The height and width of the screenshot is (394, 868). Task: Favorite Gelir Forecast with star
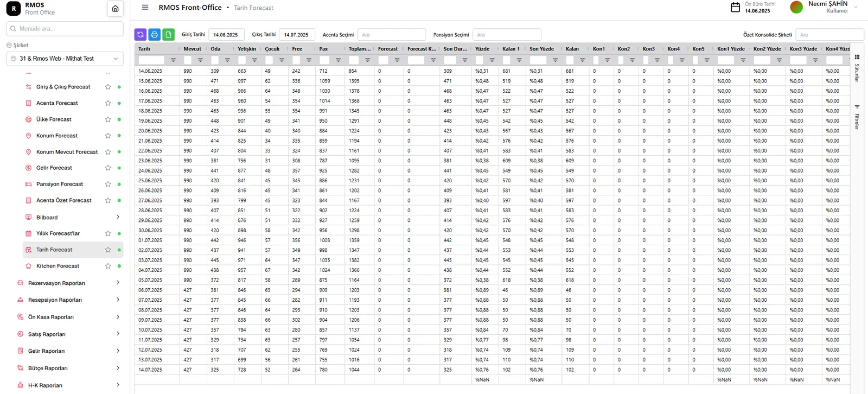click(x=108, y=168)
